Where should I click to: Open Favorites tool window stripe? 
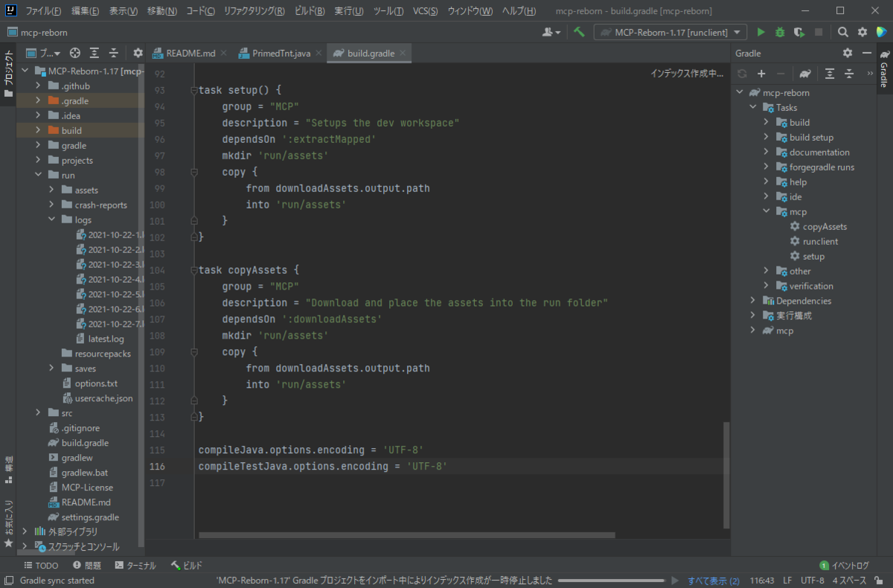coord(8,525)
